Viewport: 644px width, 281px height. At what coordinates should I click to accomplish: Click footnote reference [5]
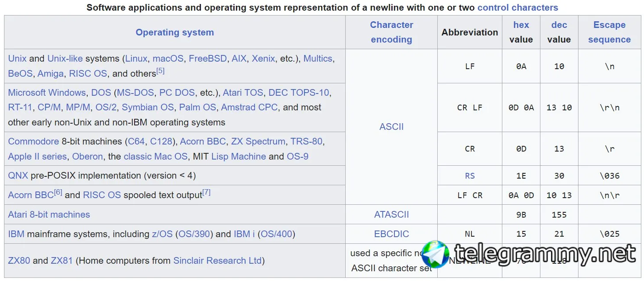160,71
